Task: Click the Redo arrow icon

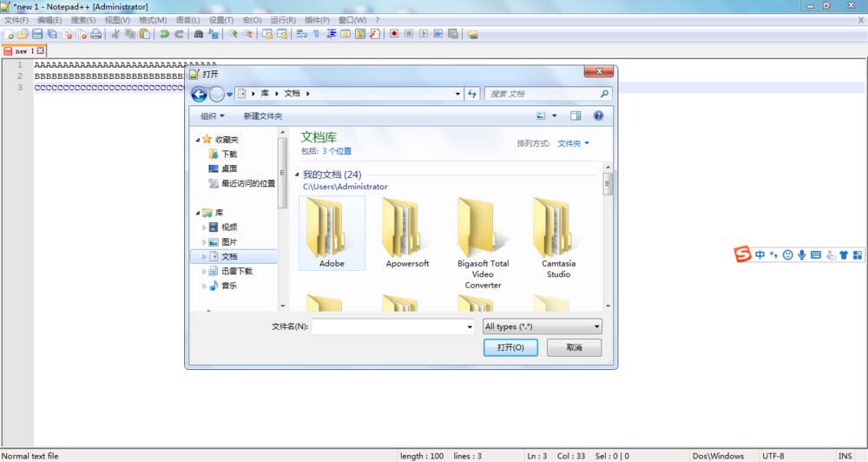Action: pos(179,35)
